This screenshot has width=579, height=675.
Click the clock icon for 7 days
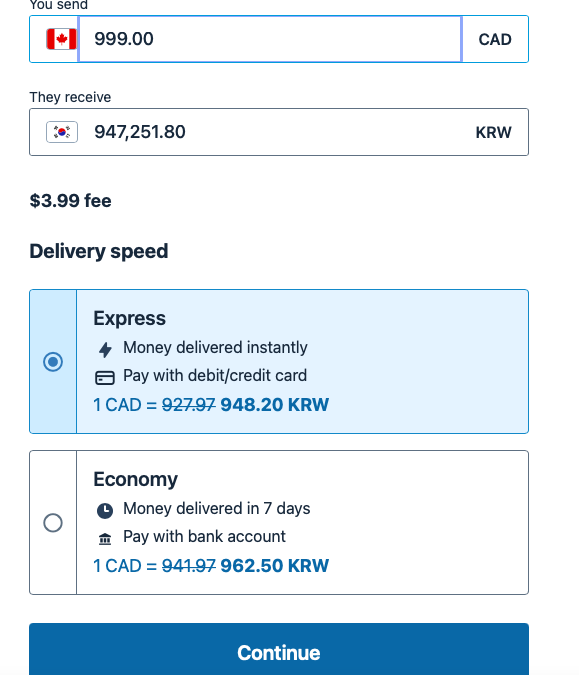point(105,511)
